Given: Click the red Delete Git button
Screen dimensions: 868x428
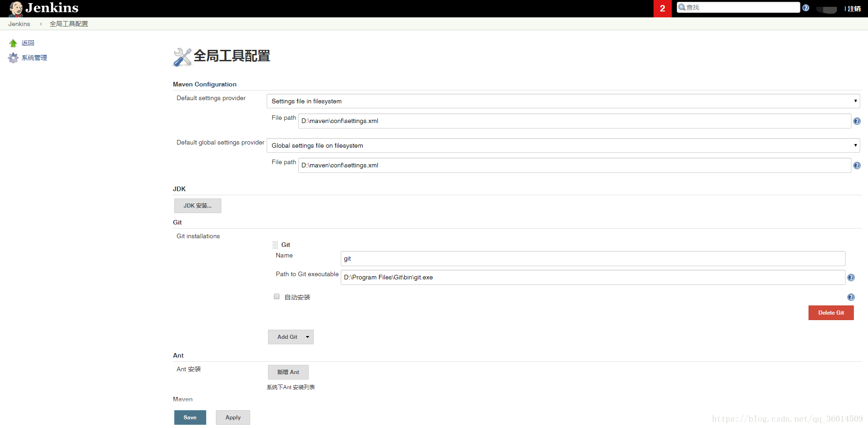Looking at the screenshot, I should (x=831, y=313).
